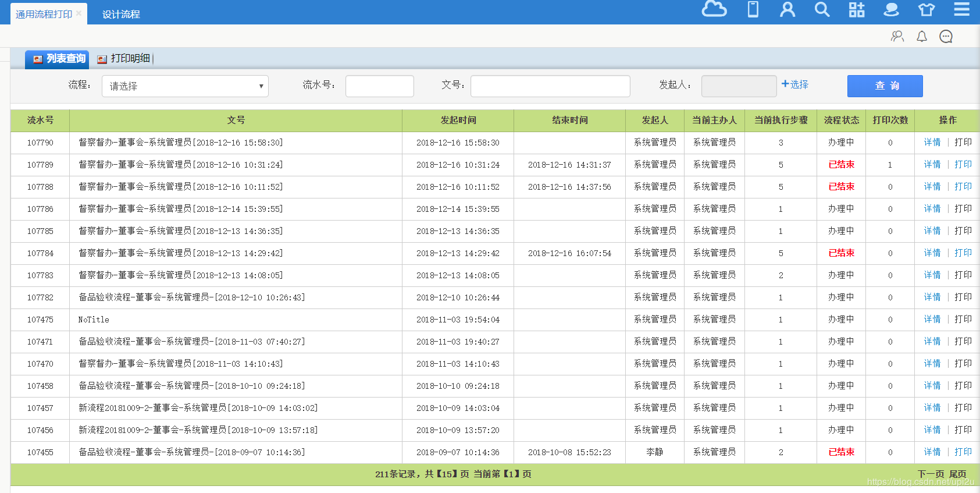This screenshot has height=493, width=980.
Task: Click 打印 for record 107456
Action: 963,430
